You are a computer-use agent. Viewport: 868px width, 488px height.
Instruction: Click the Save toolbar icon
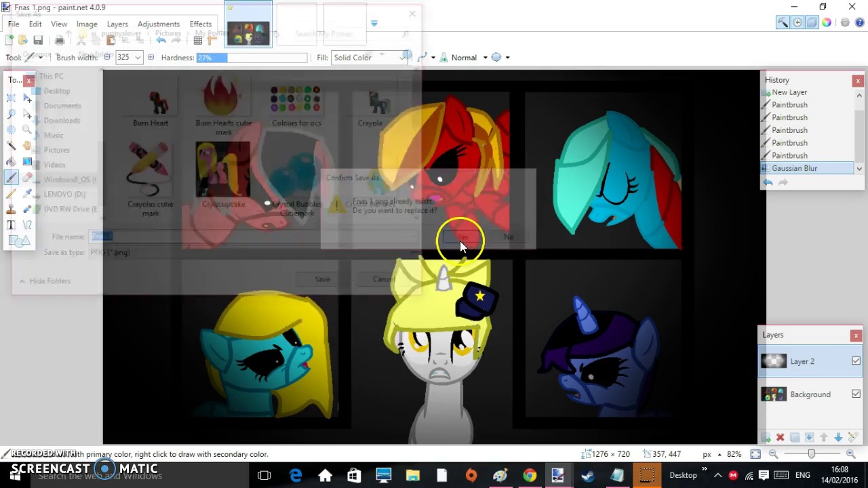(x=38, y=41)
